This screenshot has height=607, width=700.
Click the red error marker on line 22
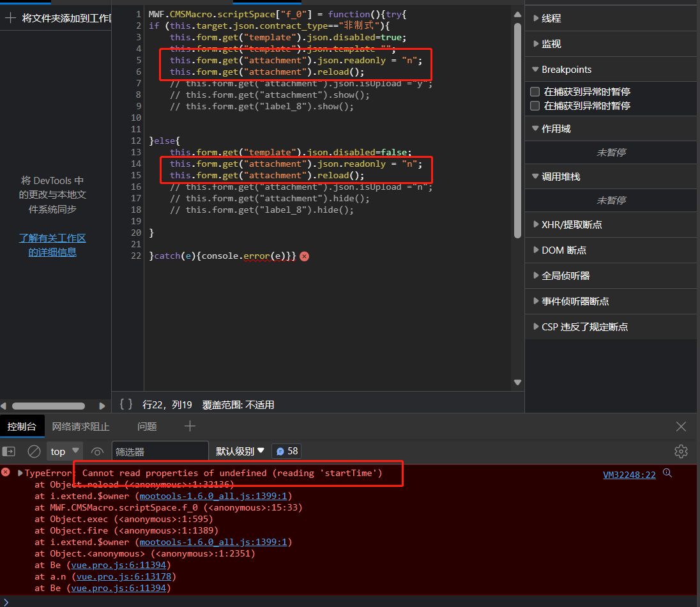(305, 256)
